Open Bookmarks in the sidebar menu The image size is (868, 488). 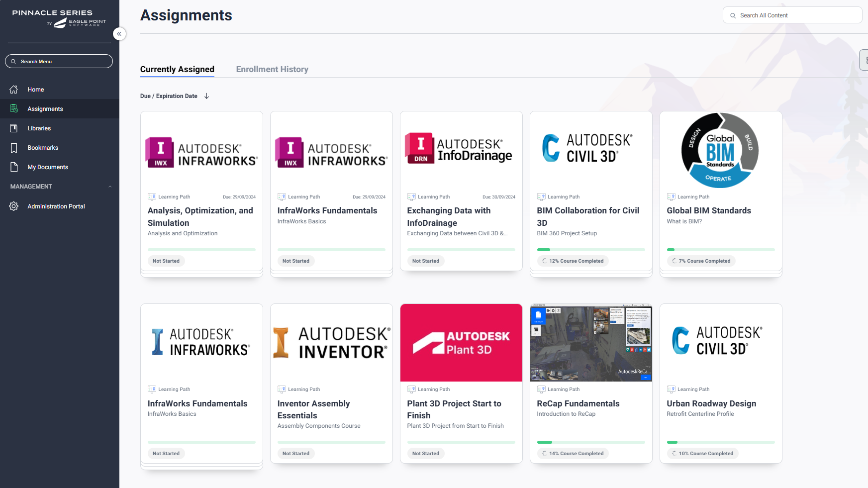pyautogui.click(x=43, y=148)
